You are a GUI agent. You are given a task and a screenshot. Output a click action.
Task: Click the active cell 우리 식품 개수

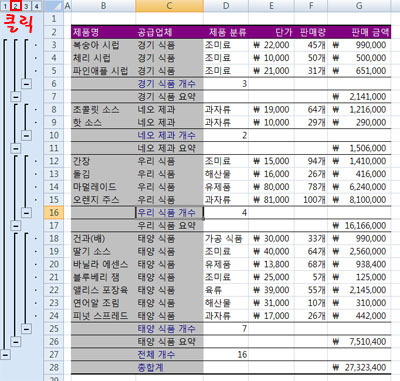(x=169, y=213)
